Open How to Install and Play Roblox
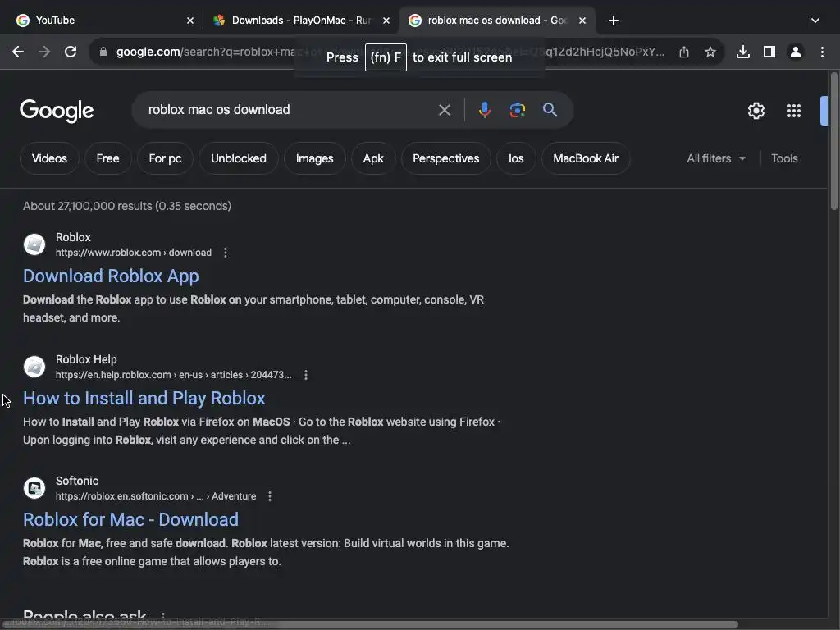This screenshot has width=840, height=630. [x=144, y=399]
